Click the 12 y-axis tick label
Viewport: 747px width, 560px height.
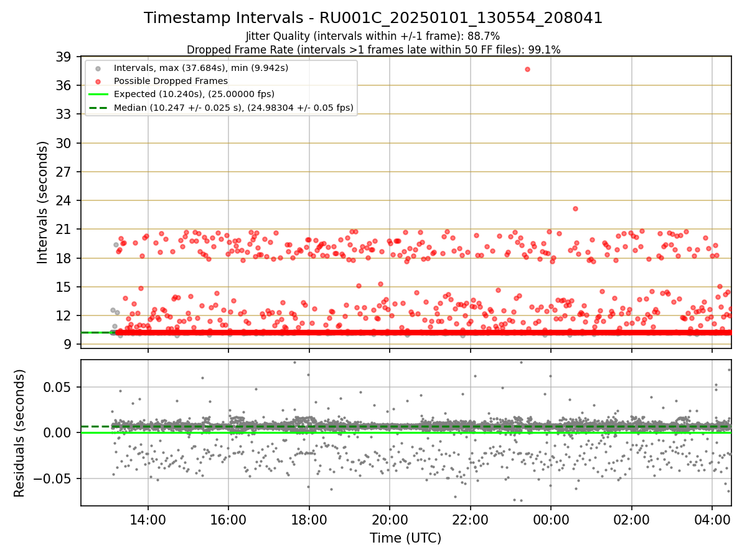tap(63, 315)
